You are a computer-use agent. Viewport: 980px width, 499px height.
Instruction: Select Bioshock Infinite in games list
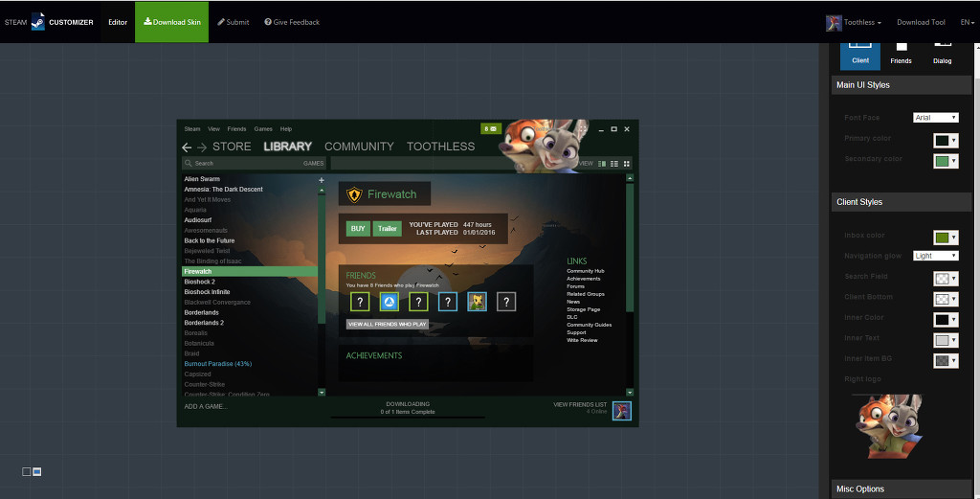(207, 292)
